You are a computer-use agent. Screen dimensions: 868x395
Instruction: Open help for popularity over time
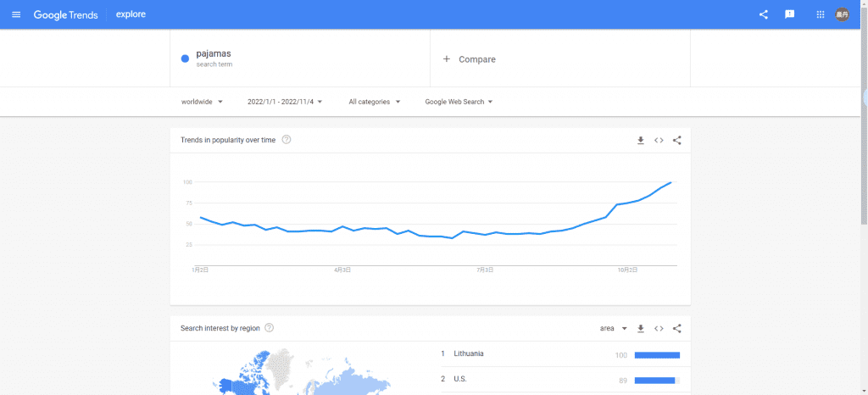click(287, 140)
